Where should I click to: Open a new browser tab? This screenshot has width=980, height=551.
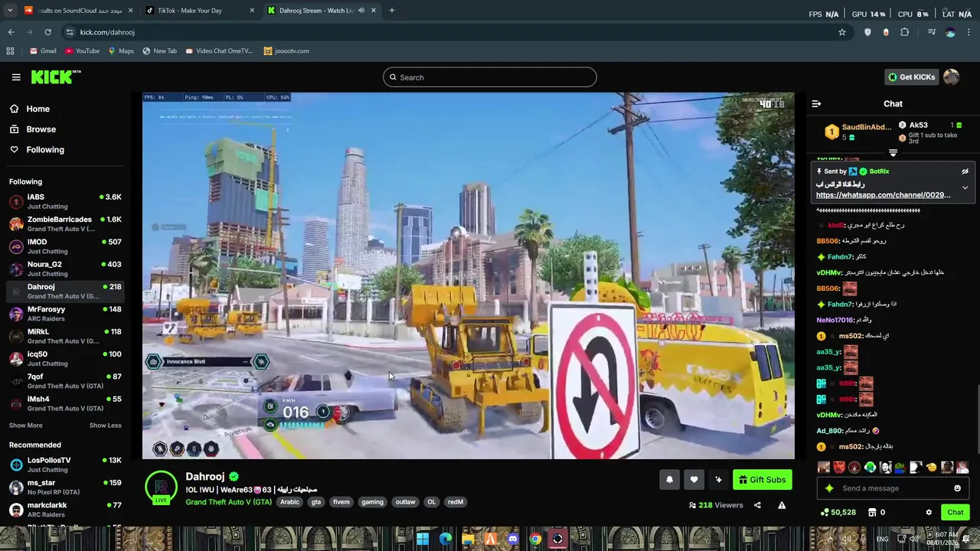[391, 11]
